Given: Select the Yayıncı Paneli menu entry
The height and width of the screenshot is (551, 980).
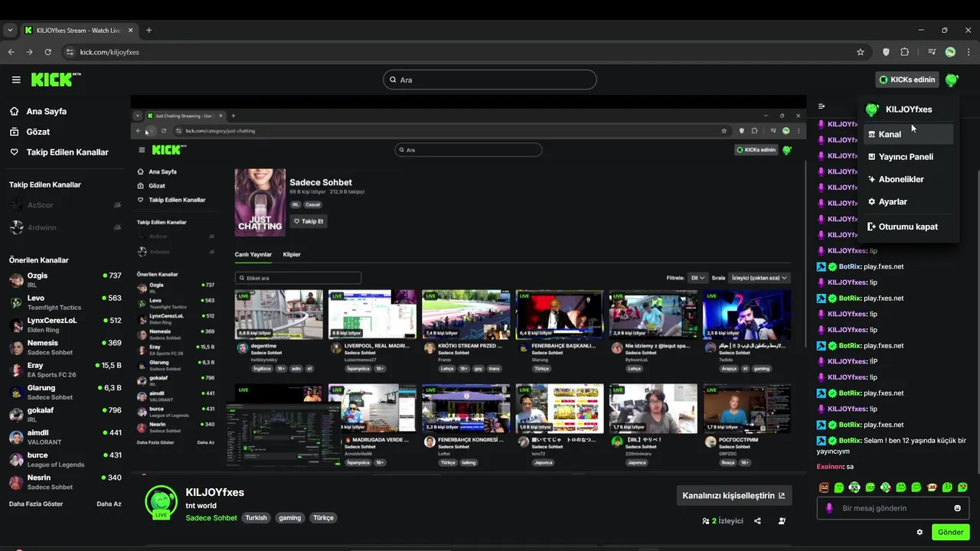Looking at the screenshot, I should 909,157.
